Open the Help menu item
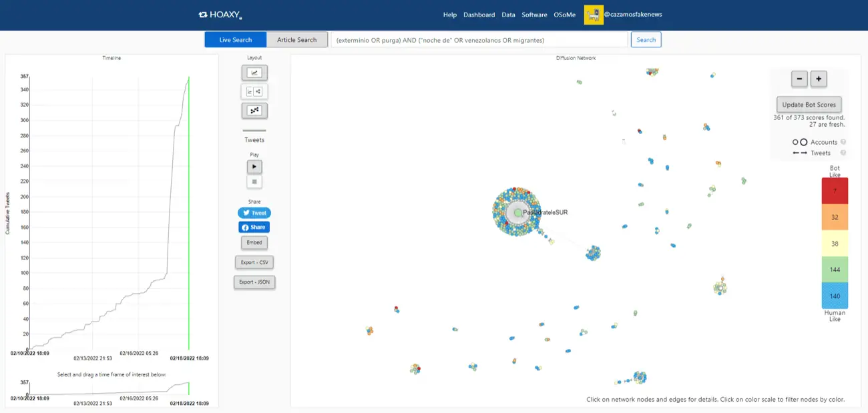Screen dimensions: 868x413 click(450, 15)
